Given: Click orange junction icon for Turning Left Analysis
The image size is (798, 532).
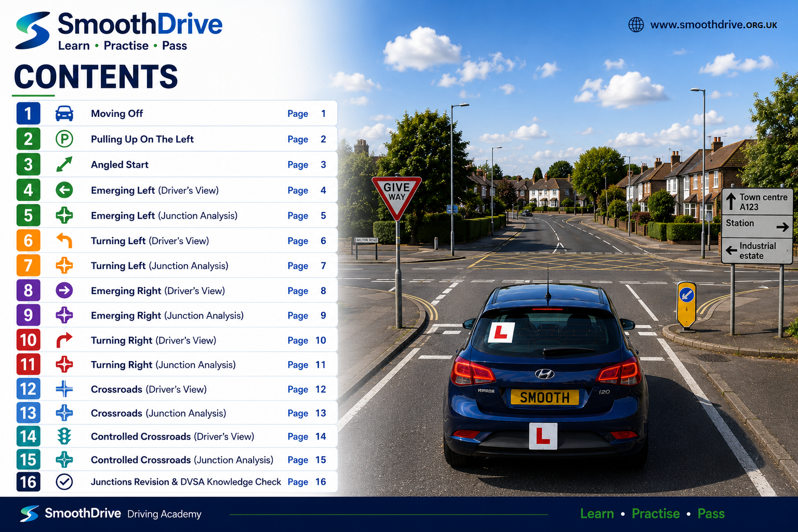Looking at the screenshot, I should pos(64,265).
